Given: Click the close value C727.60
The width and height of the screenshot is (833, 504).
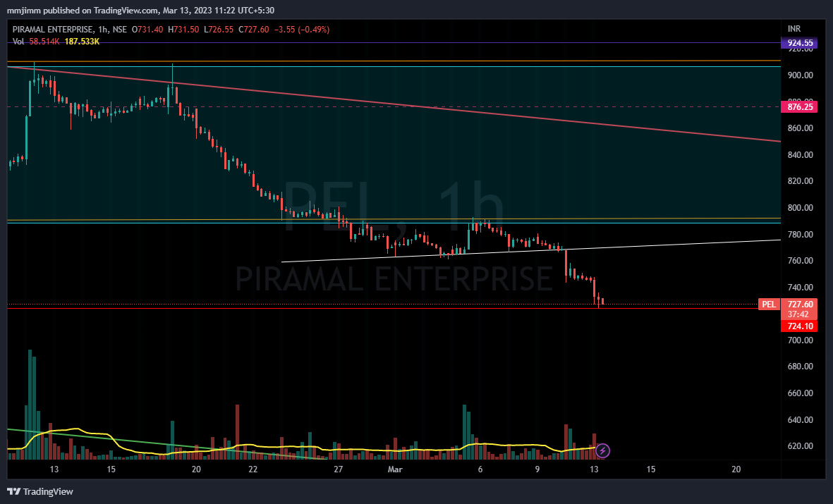Looking at the screenshot, I should point(253,29).
